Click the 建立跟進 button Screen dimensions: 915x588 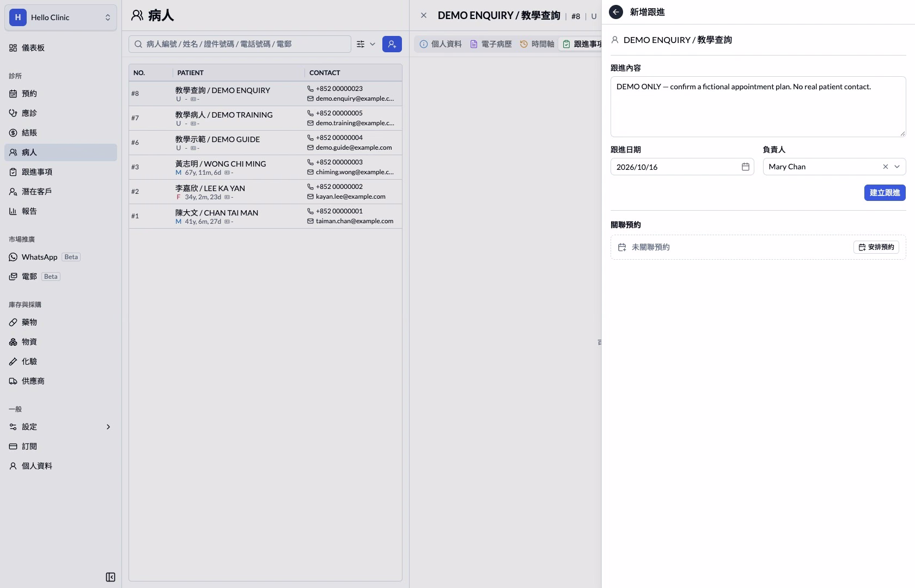[884, 193]
